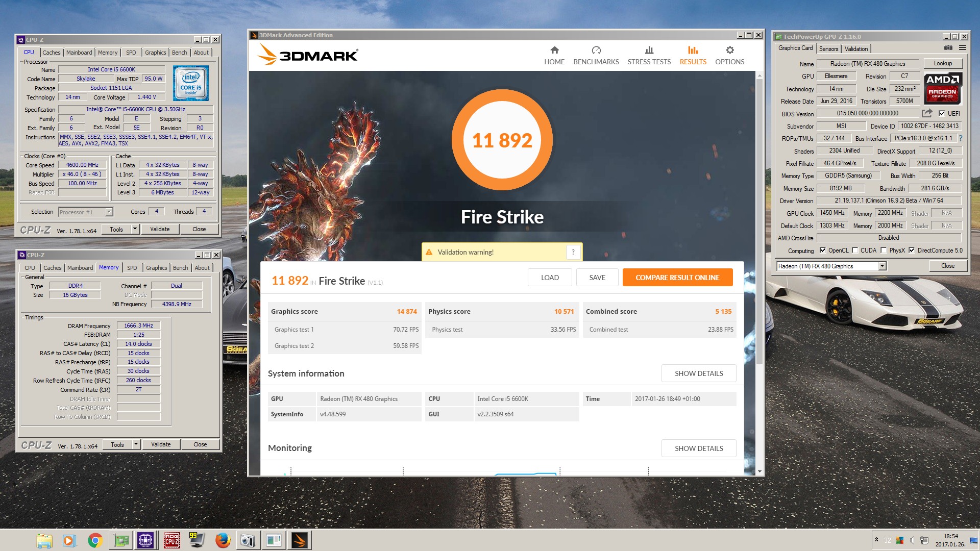
Task: Switch to GPU-Z via green taskbar icon
Action: click(x=121, y=540)
